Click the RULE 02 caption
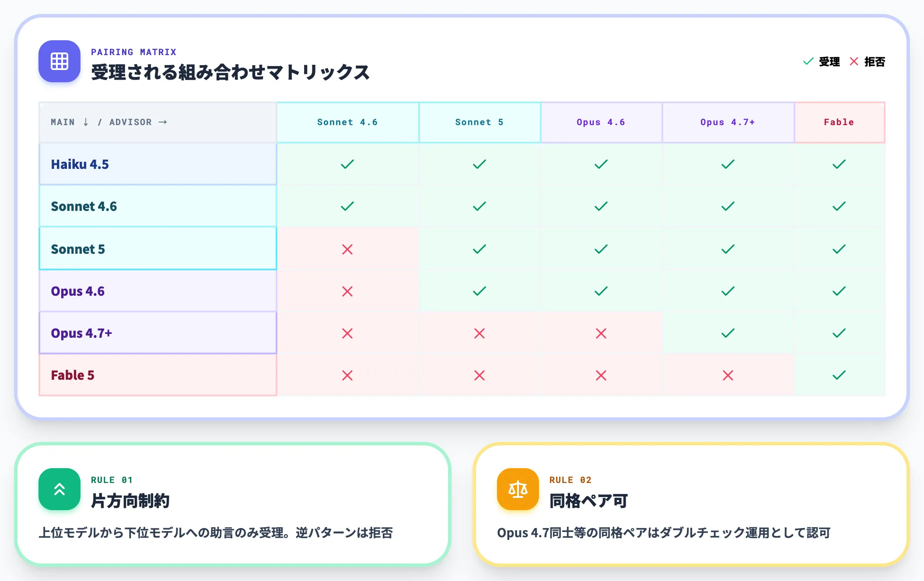This screenshot has width=924, height=581. 570,480
